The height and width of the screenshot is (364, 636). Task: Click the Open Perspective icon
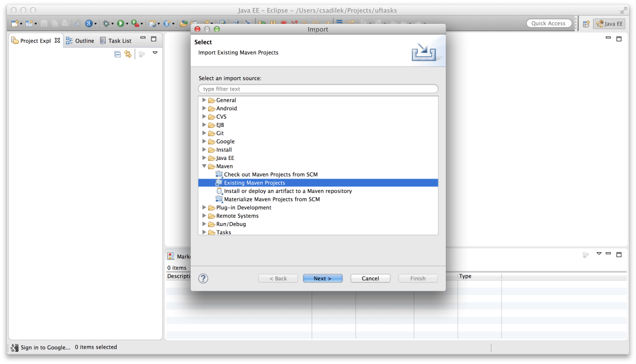pos(586,24)
